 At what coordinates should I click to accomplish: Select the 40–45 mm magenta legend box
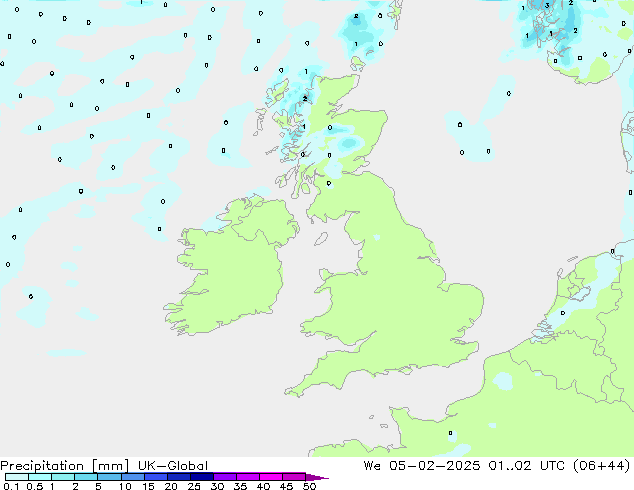pyautogui.click(x=271, y=477)
